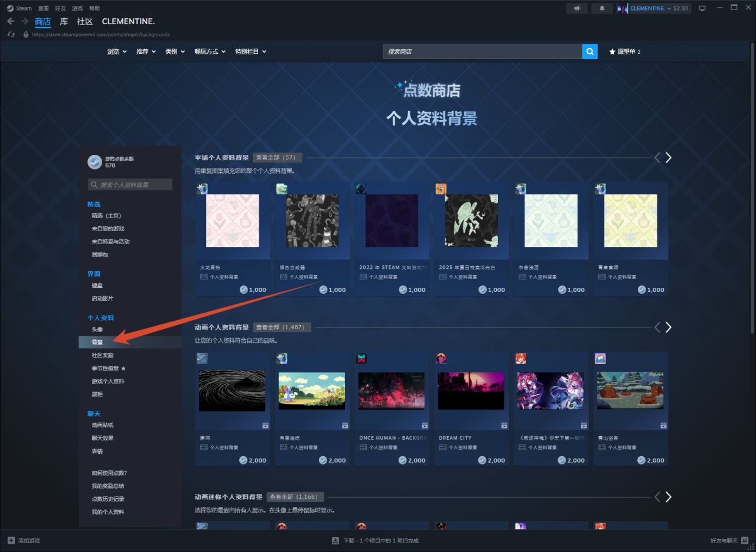Open the 雪山浴客 background thumbnail
This screenshot has height=552, width=756.
coord(630,391)
